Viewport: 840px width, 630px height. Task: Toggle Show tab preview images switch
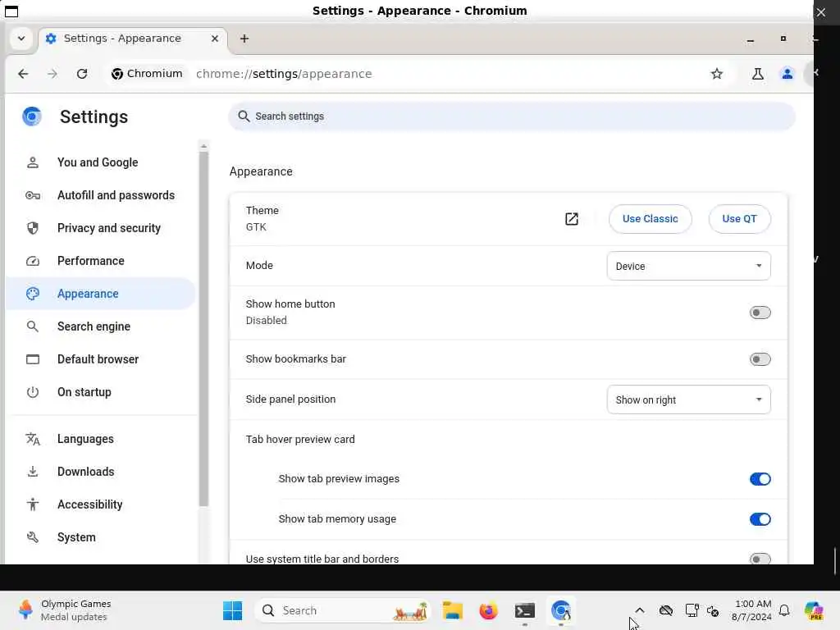pyautogui.click(x=760, y=479)
